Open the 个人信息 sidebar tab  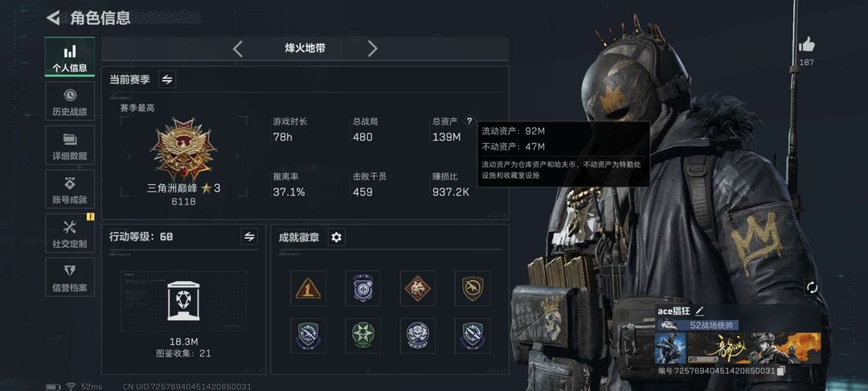pos(70,57)
